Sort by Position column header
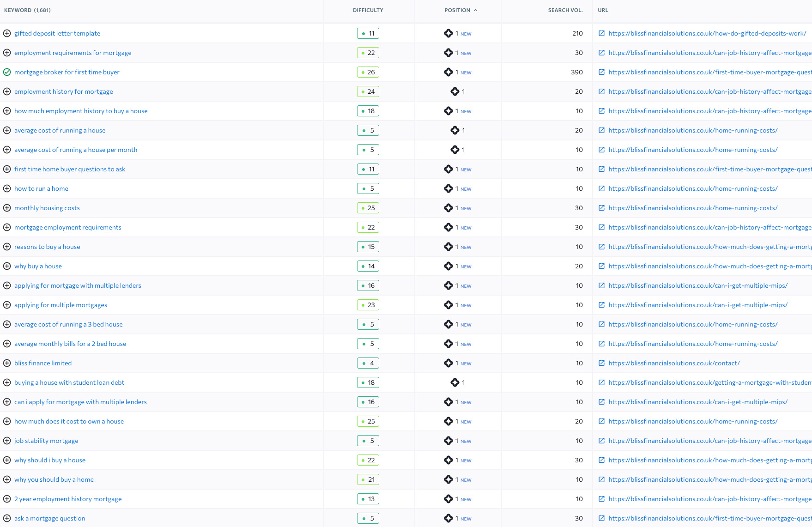The height and width of the screenshot is (527, 812). (461, 10)
